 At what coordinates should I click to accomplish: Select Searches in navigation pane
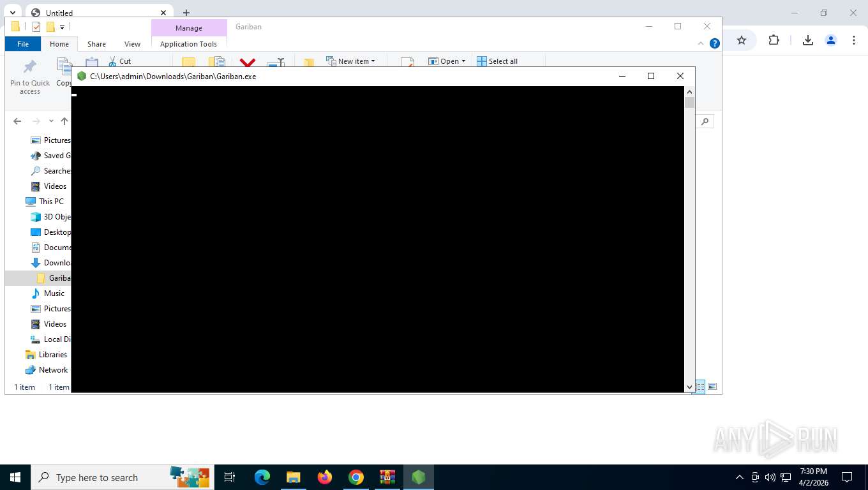(50, 171)
